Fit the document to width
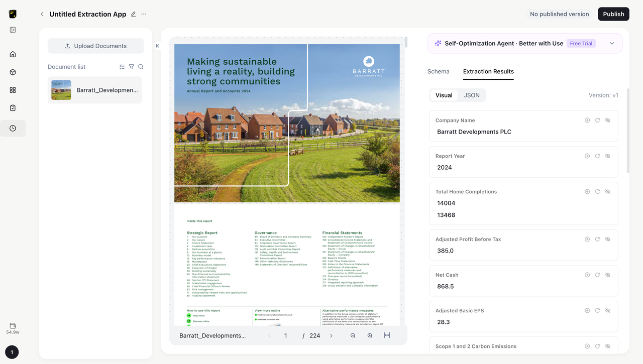The image size is (643, 364). click(387, 335)
